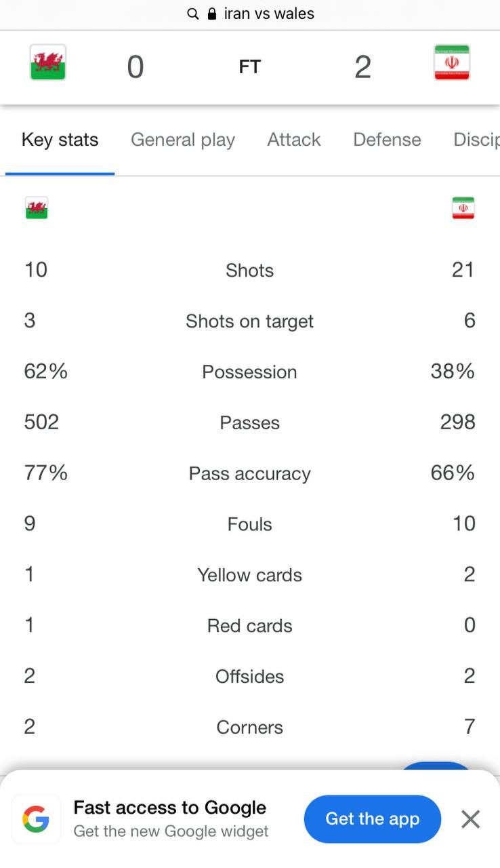500x868 pixels.
Task: Open the Attack tab
Action: click(x=294, y=140)
